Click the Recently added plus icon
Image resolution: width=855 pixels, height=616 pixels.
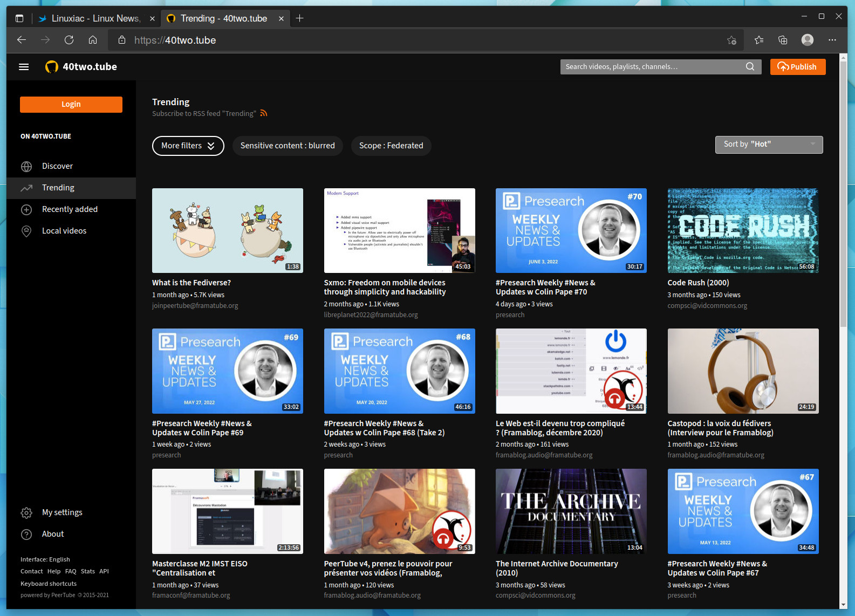click(x=26, y=210)
